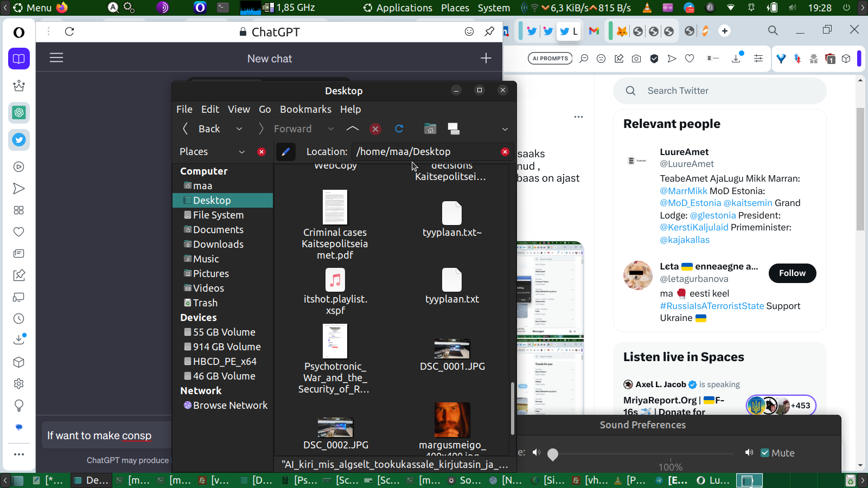The width and height of the screenshot is (868, 488).
Task: Launch Firefox from the top panel
Action: click(x=62, y=8)
